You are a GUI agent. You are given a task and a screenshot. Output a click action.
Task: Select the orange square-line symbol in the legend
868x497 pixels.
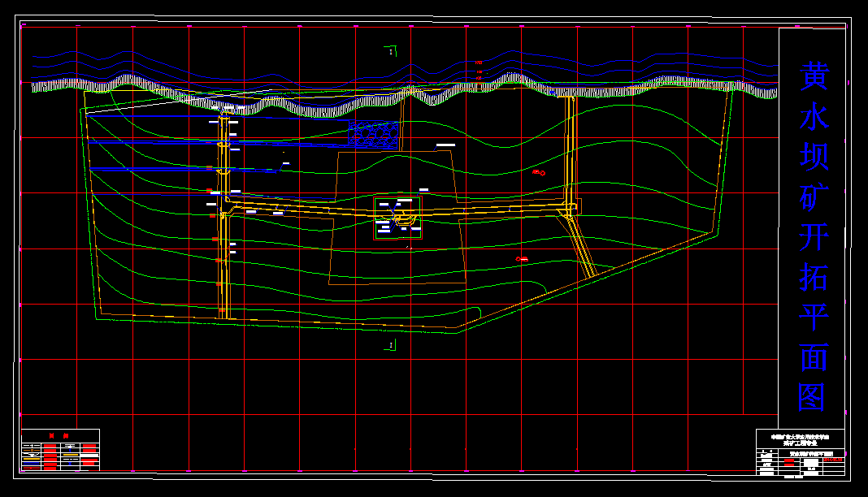[x=32, y=451]
